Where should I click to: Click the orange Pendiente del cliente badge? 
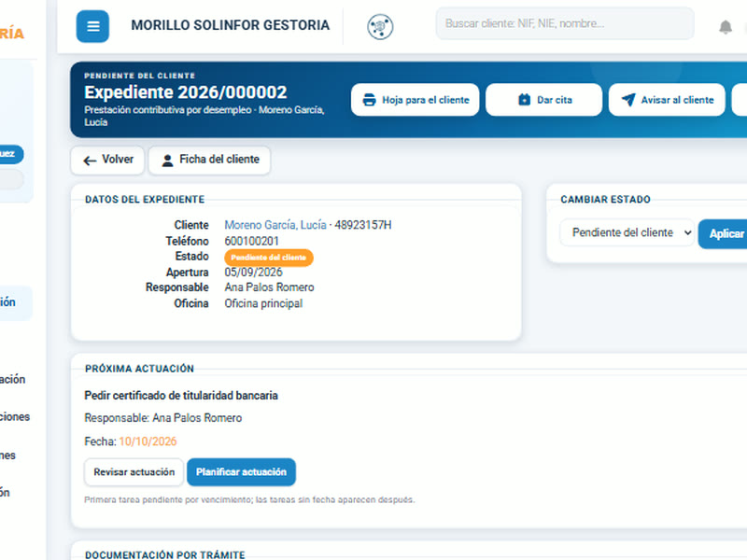(269, 258)
